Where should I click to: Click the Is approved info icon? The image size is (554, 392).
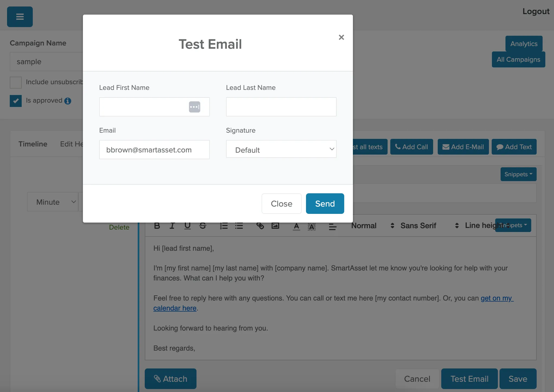point(68,101)
